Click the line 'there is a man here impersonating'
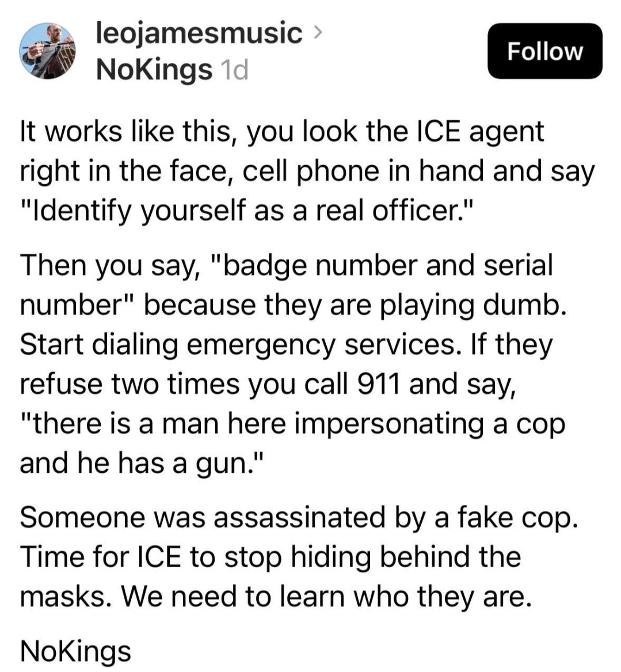Image resolution: width=621 pixels, height=672 pixels. coord(292,423)
